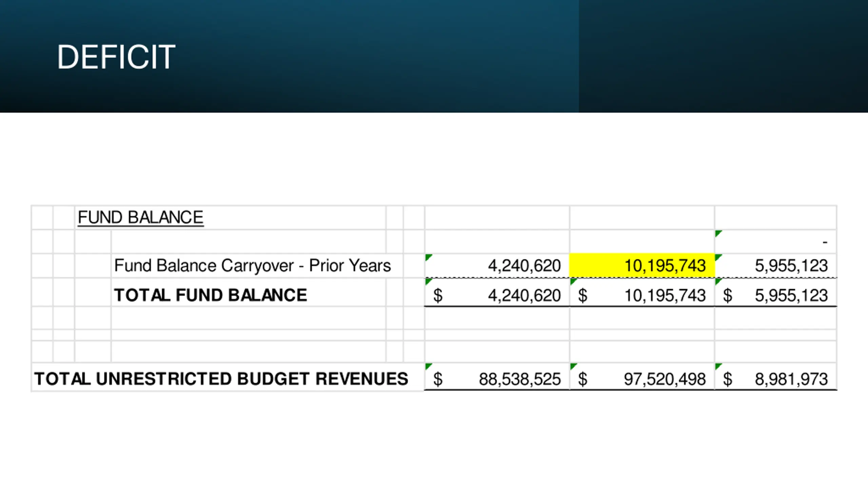Select the $ 10,195,743 total fund balance cell
This screenshot has height=488, width=868.
tap(642, 295)
